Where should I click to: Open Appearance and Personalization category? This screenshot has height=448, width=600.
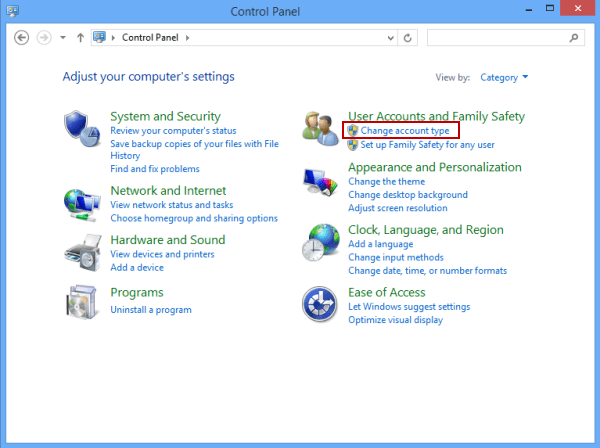435,167
